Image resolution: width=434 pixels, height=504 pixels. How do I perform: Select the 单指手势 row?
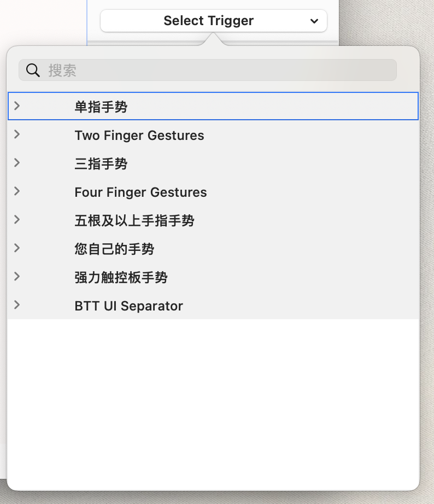[x=213, y=106]
